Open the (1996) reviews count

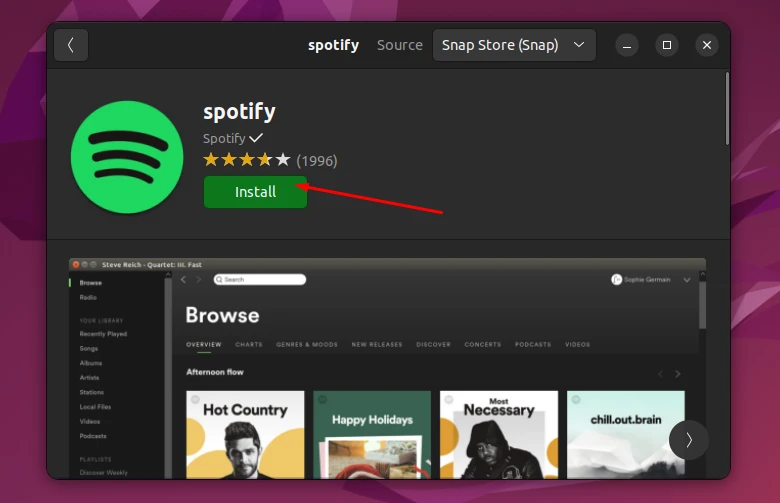pos(317,161)
